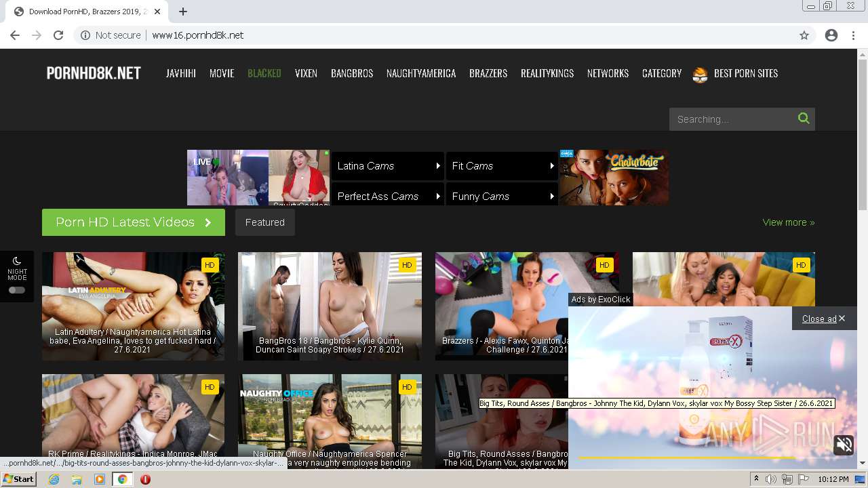Click the Ads by ExoClick label

(601, 300)
